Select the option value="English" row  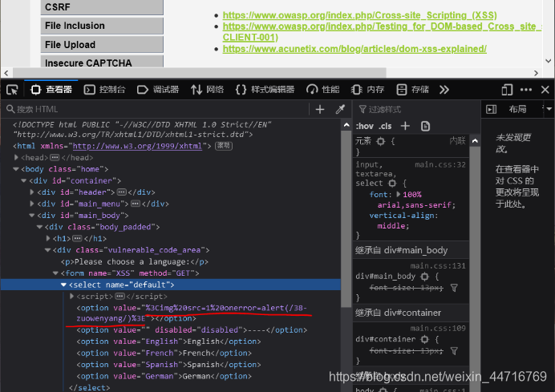tap(169, 341)
